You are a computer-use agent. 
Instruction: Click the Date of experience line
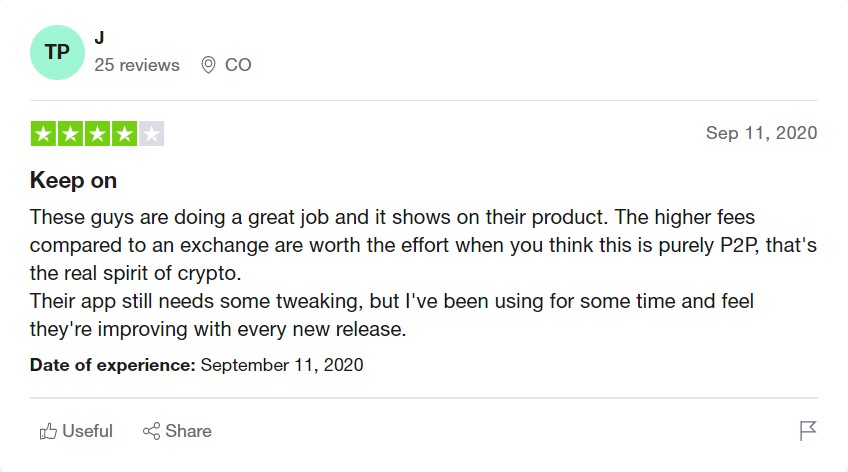tap(197, 365)
